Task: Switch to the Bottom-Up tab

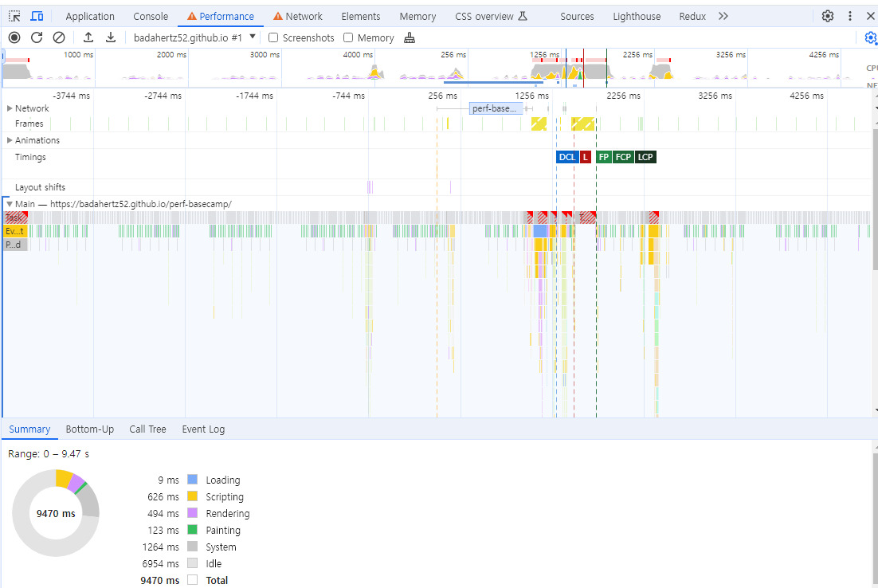Action: pos(89,429)
